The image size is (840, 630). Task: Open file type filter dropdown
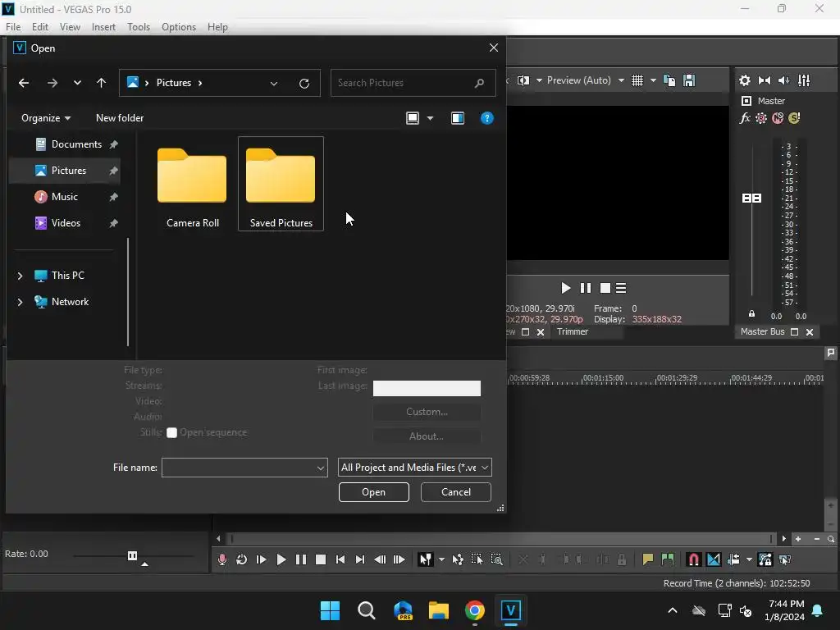[x=414, y=468]
